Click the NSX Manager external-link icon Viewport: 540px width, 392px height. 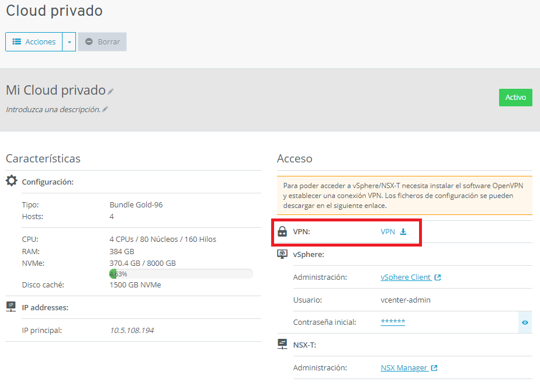tap(434, 368)
